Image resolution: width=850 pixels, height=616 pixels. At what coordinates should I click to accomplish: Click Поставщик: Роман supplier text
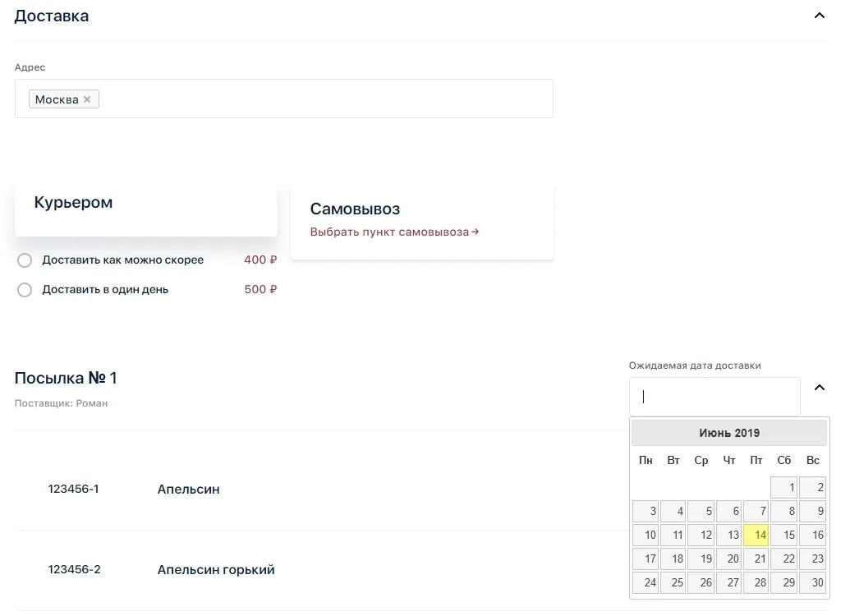coord(62,403)
